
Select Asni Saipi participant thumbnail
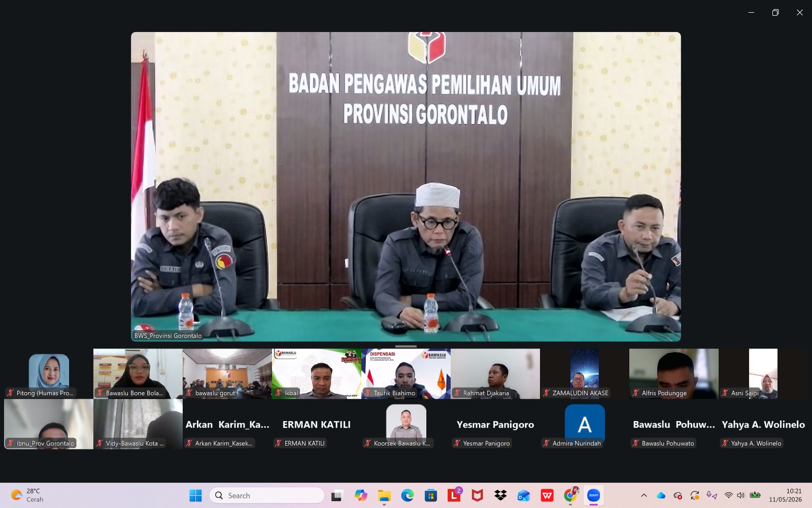763,373
